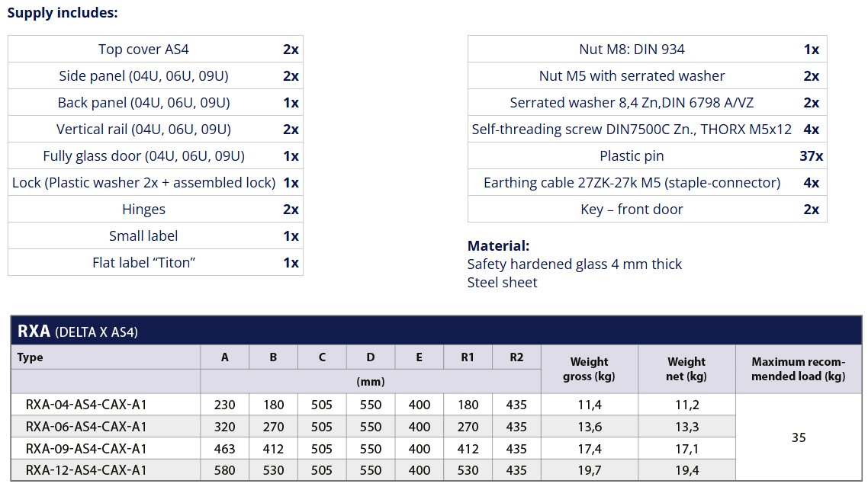Viewport: 868px width, 490px height.
Task: Select the "Nut M8: DIN 934" cell
Action: click(632, 50)
